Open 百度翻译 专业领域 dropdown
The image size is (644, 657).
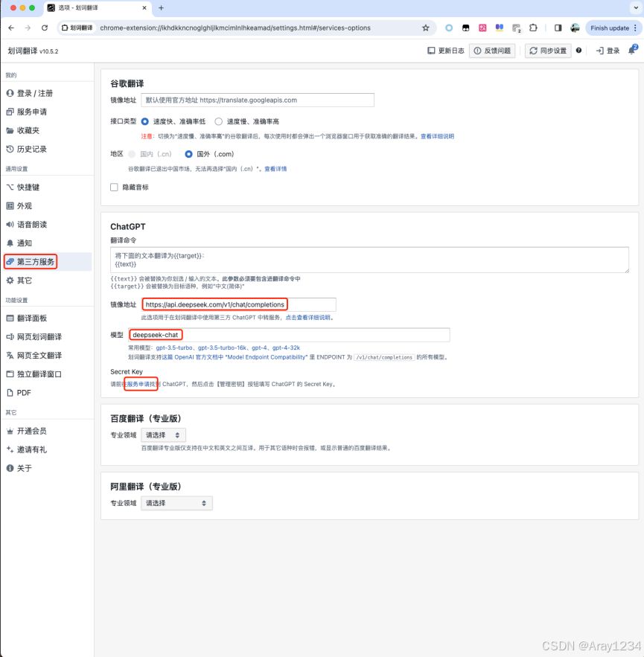pyautogui.click(x=164, y=435)
